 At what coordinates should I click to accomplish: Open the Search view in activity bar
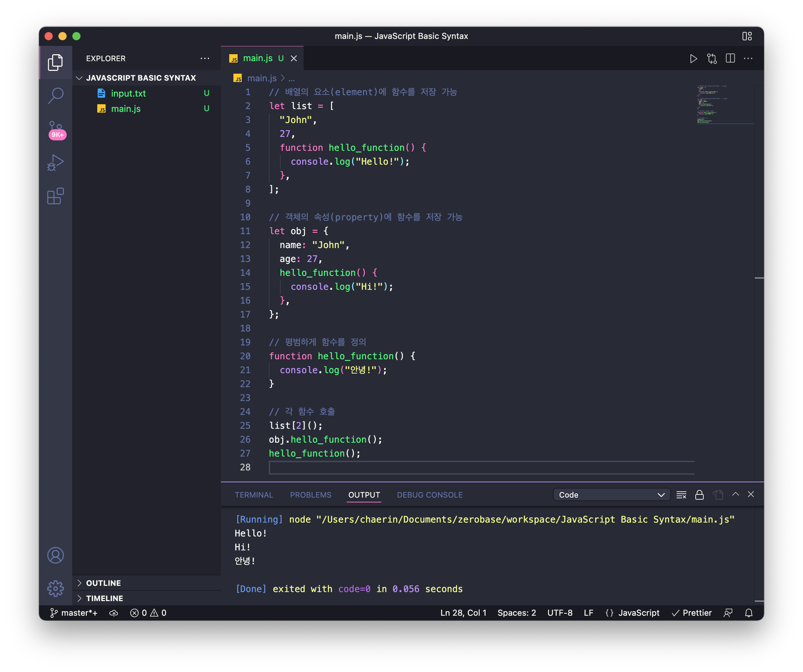pos(56,96)
